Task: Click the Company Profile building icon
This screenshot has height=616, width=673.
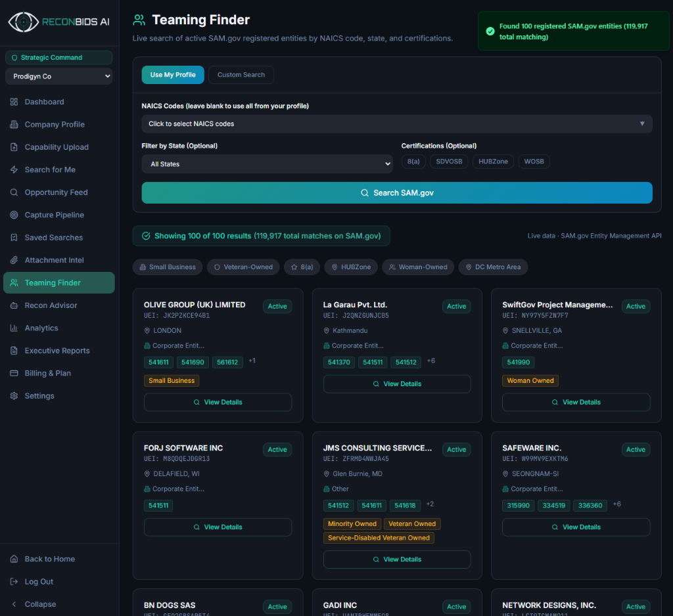Action: pyautogui.click(x=14, y=124)
